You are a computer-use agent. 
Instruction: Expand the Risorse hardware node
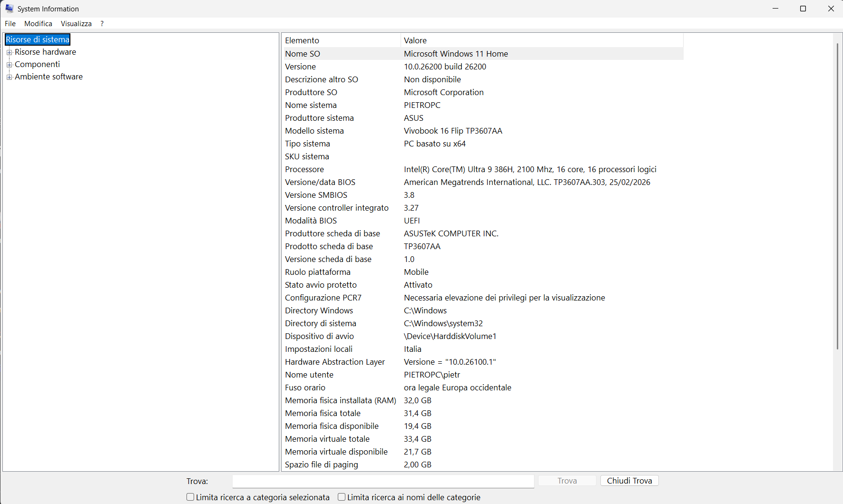tap(9, 52)
